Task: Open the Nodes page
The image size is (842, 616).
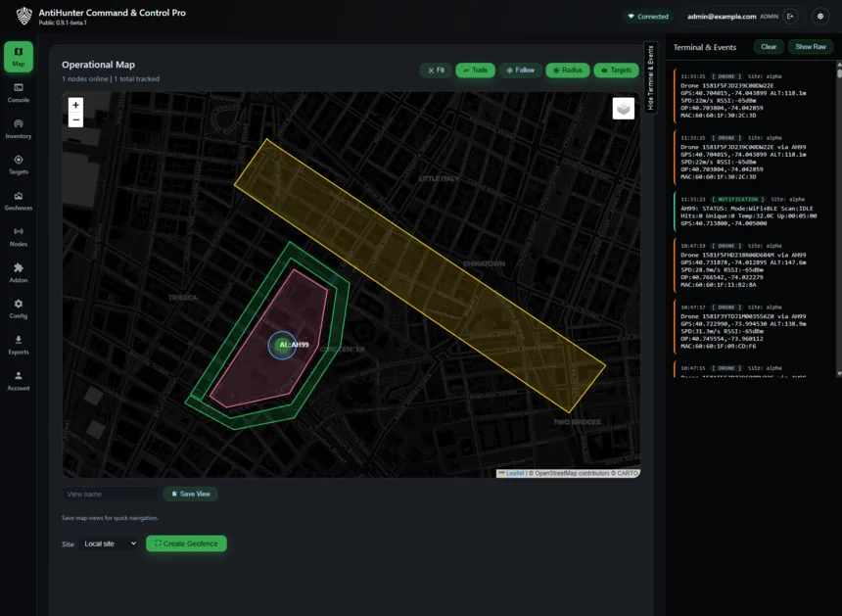Action: (x=19, y=237)
